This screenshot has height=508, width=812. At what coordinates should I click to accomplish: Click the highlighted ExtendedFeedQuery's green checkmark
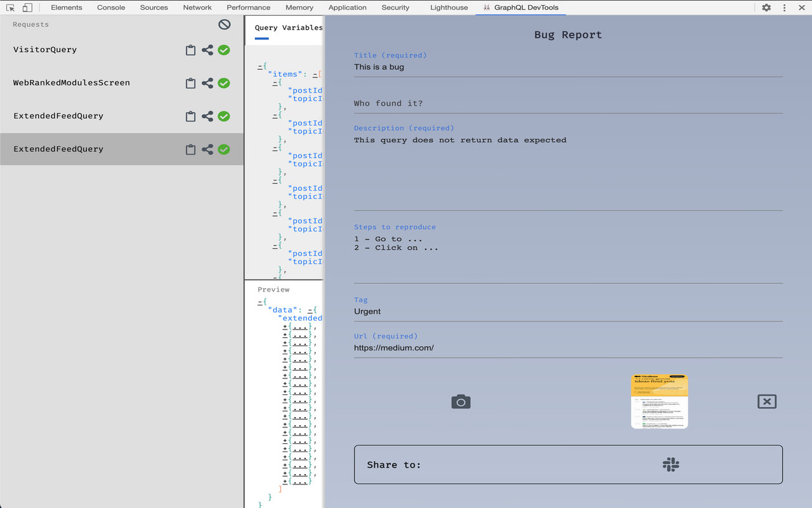tap(224, 149)
